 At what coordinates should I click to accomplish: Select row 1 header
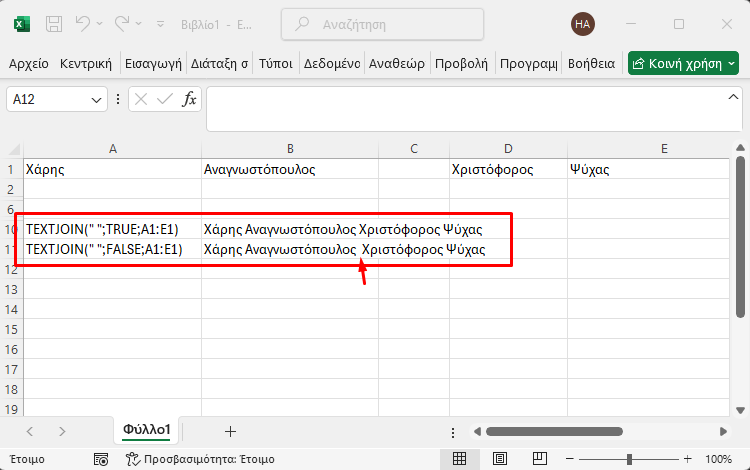point(11,169)
